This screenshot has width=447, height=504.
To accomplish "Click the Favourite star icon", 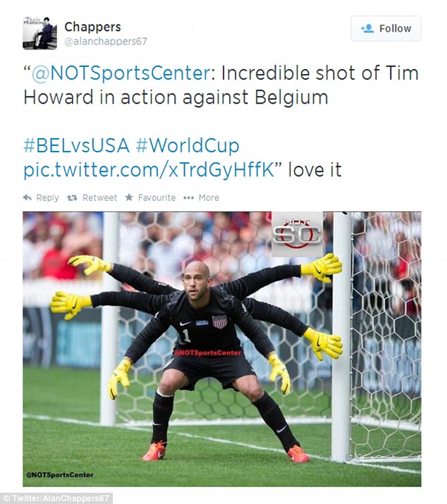I will click(129, 197).
